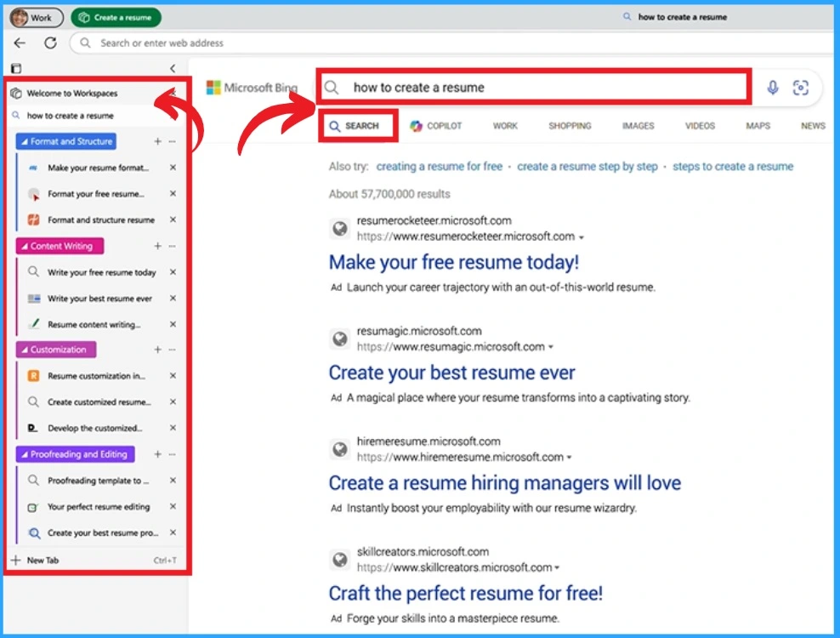Open suggestion 'creating a resume for free'
Viewport: 840px width, 638px height.
click(440, 167)
